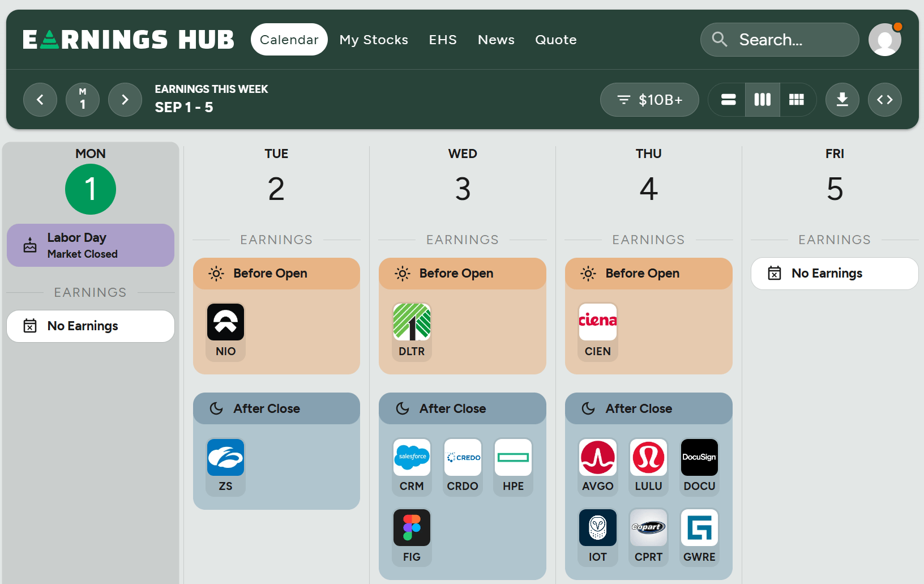Switch to list view layout

tap(728, 100)
